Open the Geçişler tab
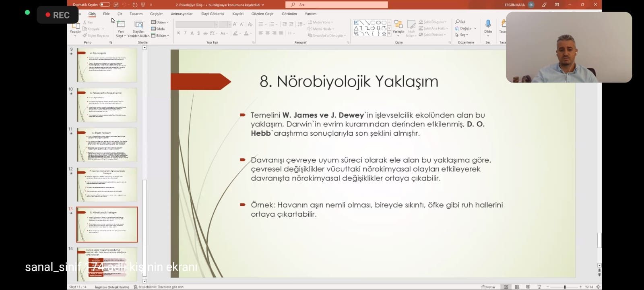644x290 pixels. point(157,14)
